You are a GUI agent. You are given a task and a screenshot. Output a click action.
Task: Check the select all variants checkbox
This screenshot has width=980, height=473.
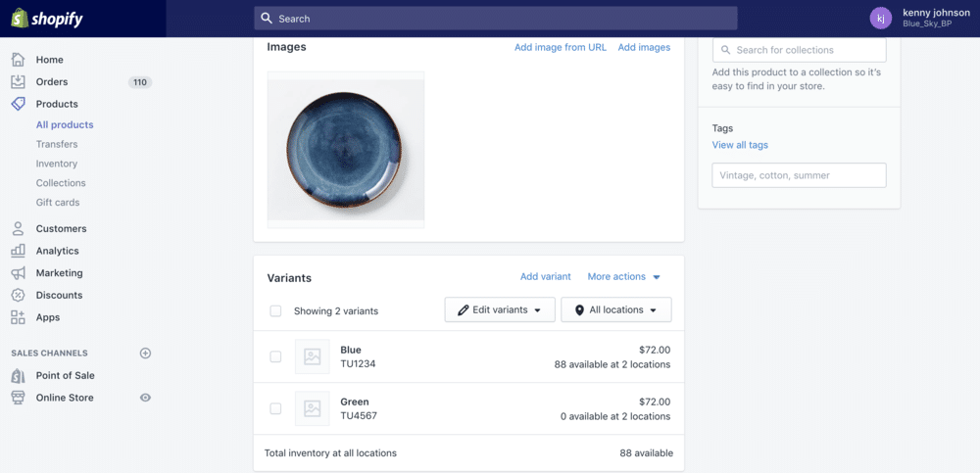click(275, 311)
